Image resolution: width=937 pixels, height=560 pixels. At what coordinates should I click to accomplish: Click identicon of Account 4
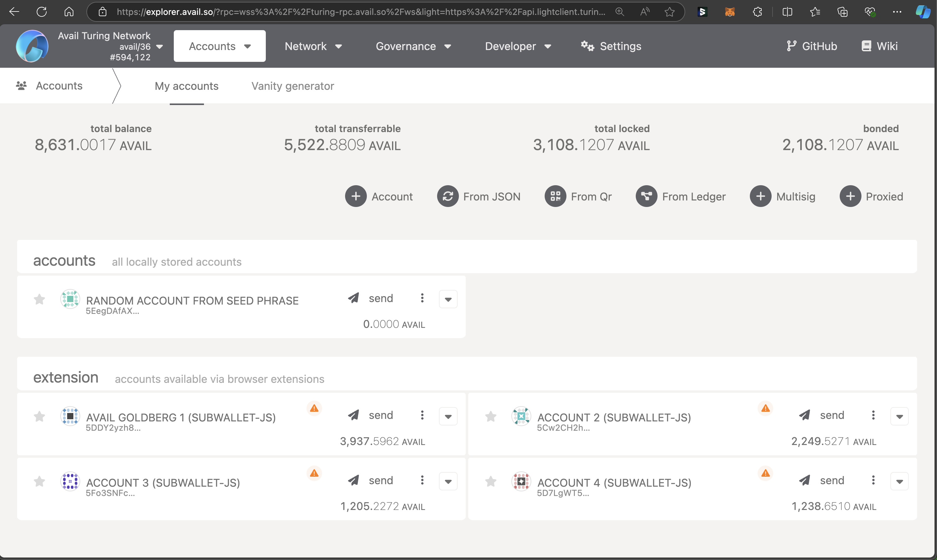point(521,481)
